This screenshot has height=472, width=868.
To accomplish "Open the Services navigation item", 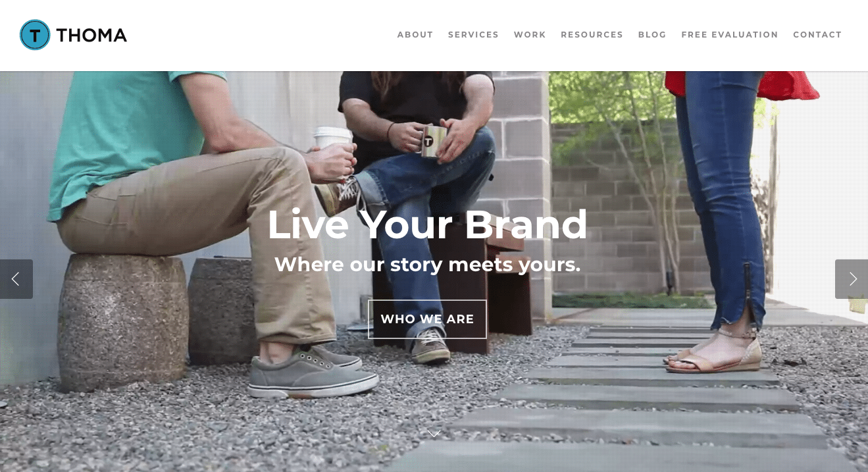I will pyautogui.click(x=473, y=35).
